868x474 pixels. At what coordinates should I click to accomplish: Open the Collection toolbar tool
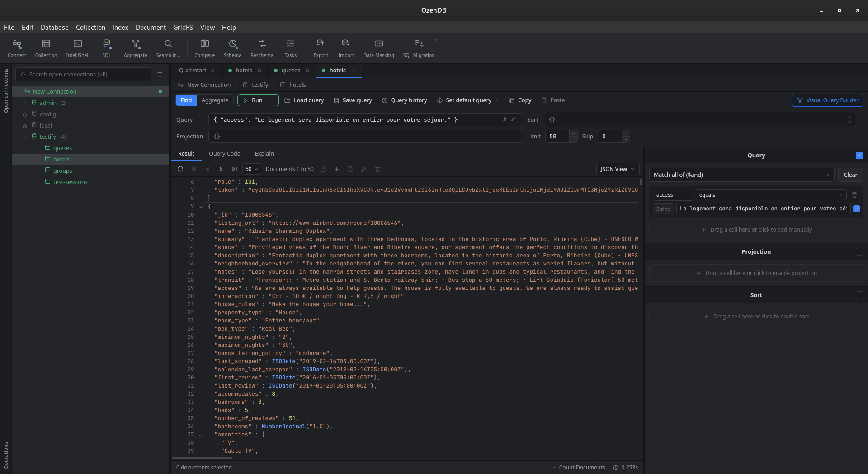point(46,48)
